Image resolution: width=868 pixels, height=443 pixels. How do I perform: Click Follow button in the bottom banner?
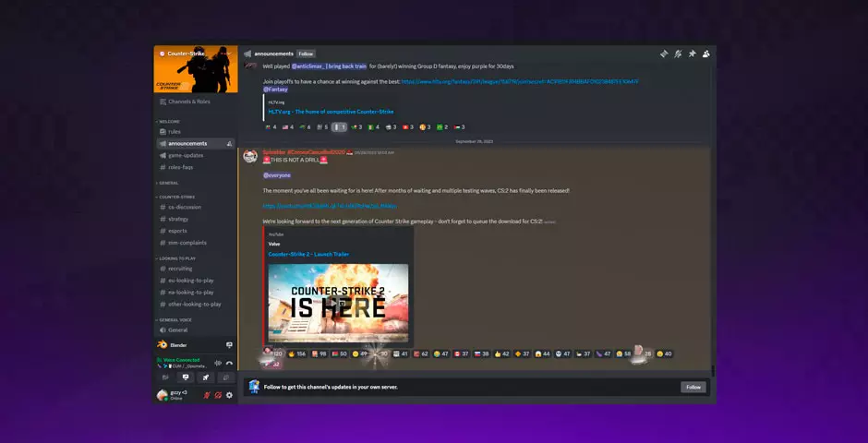[x=693, y=387]
